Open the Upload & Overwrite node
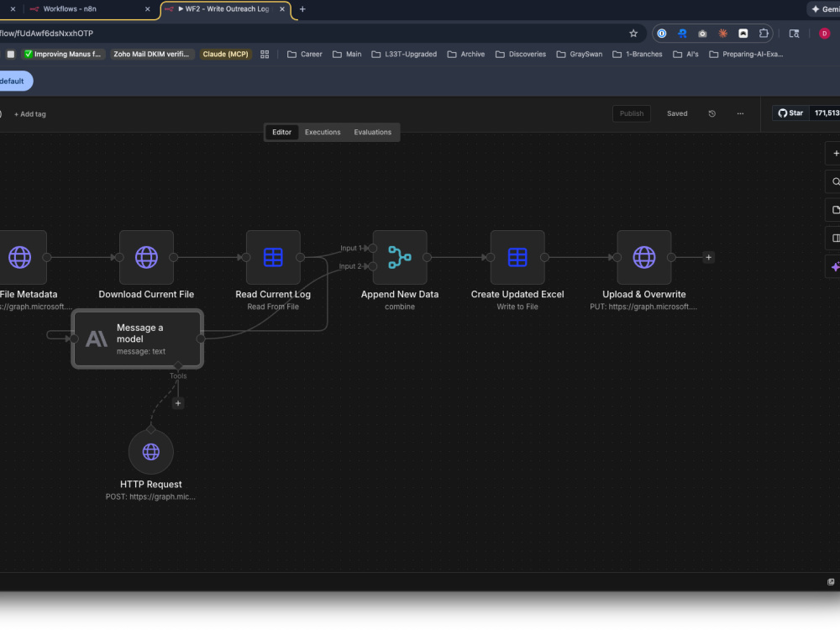This screenshot has width=840, height=630. click(644, 257)
